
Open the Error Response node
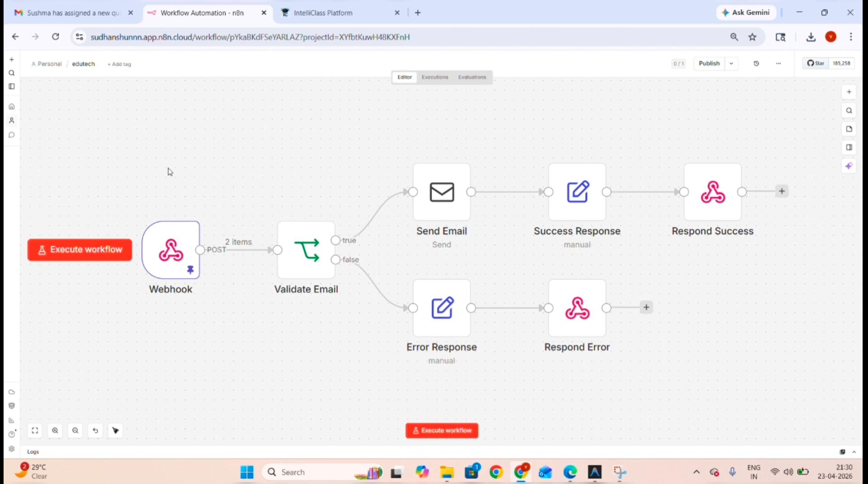(x=442, y=308)
